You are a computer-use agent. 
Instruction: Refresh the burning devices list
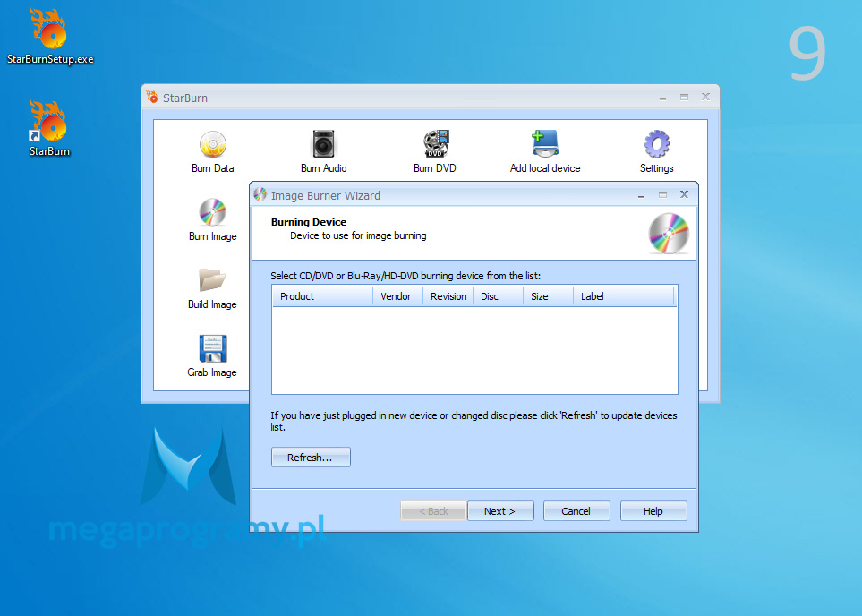(311, 457)
